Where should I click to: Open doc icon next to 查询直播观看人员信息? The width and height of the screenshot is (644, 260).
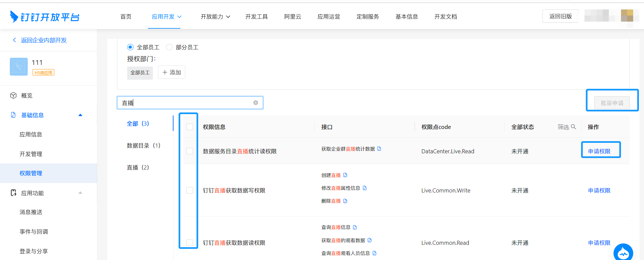click(x=374, y=253)
